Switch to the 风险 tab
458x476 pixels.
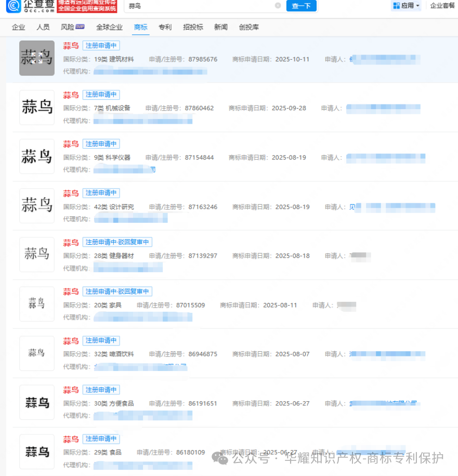73,27
